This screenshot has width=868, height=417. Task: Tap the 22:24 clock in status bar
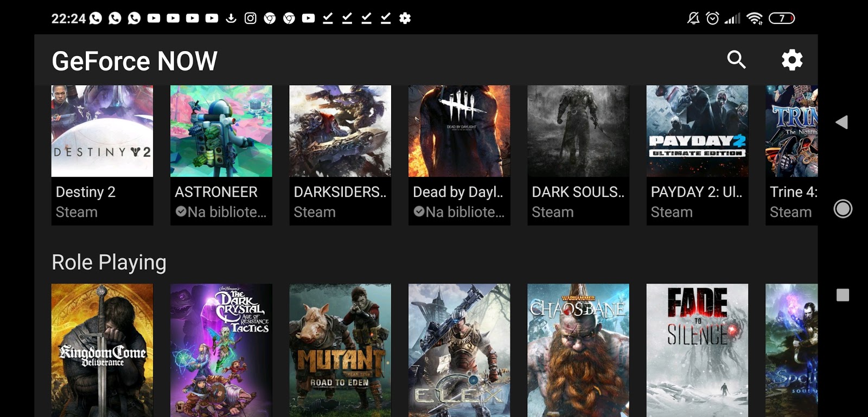pyautogui.click(x=68, y=18)
